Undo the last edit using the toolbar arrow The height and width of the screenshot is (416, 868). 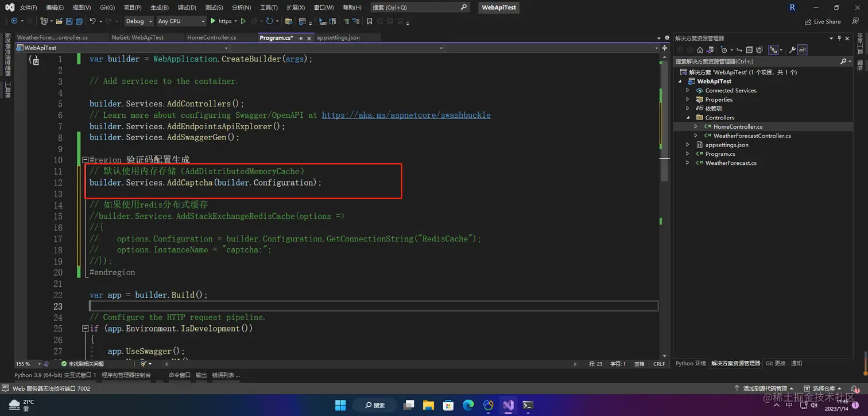point(92,21)
